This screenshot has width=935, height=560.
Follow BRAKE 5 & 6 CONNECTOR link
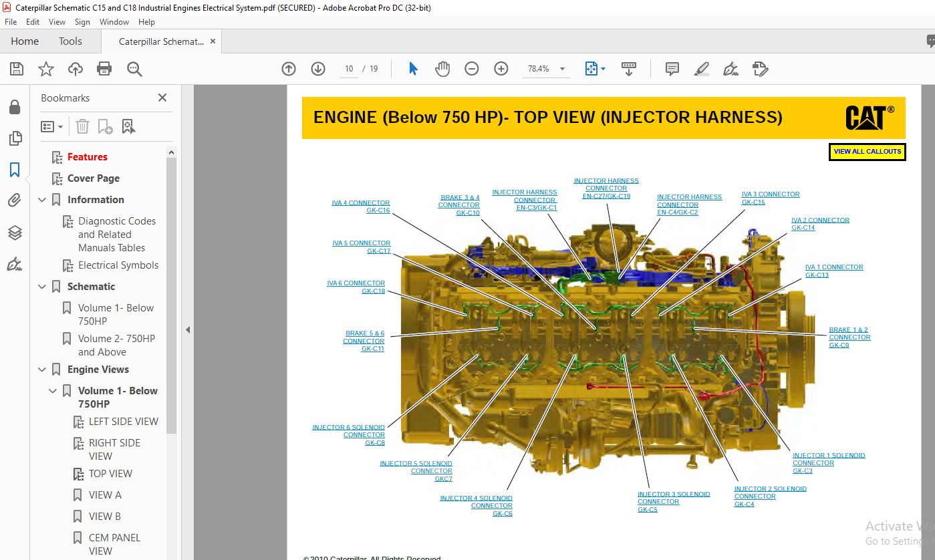(364, 341)
